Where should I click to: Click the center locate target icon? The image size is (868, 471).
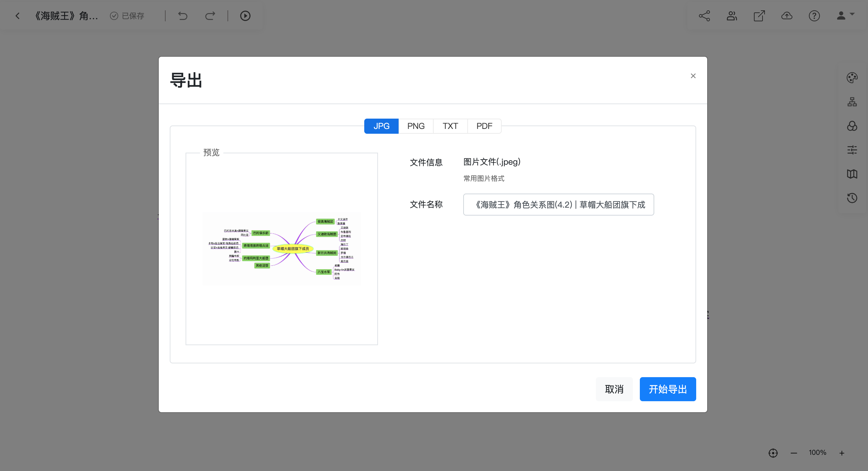(x=773, y=453)
